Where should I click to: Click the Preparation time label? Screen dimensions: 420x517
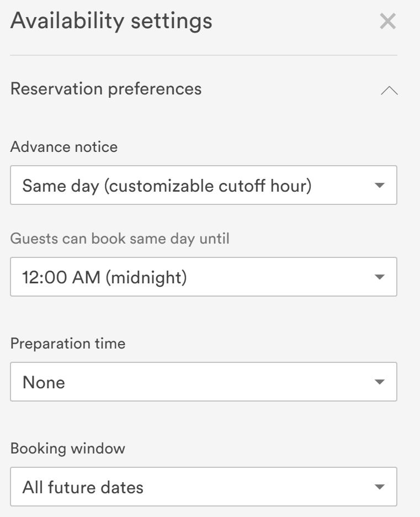68,344
